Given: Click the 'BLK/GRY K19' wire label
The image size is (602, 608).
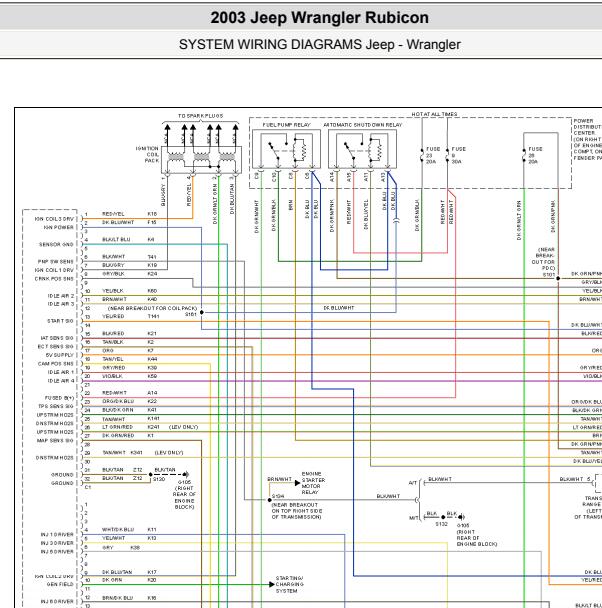Looking at the screenshot, I should [x=129, y=265].
